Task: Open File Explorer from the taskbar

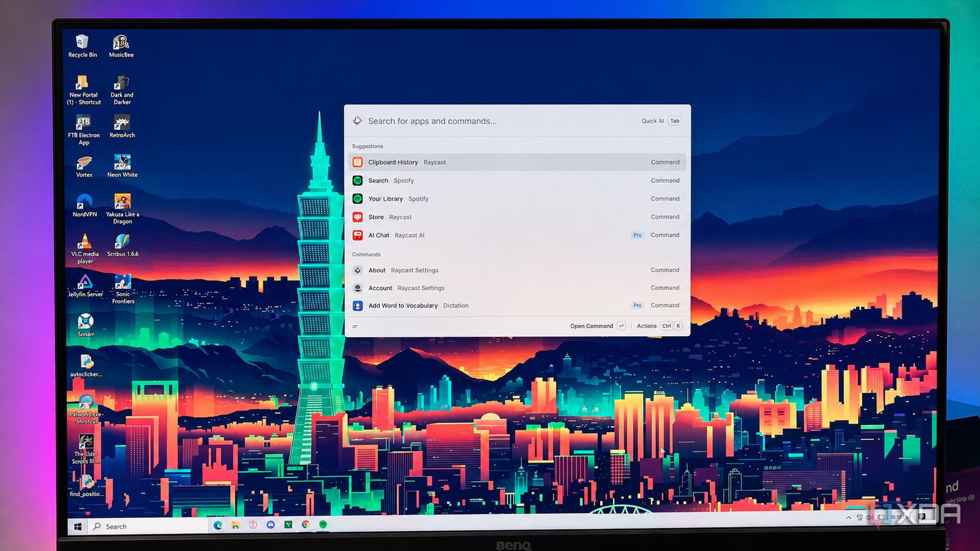Action: pos(235,525)
